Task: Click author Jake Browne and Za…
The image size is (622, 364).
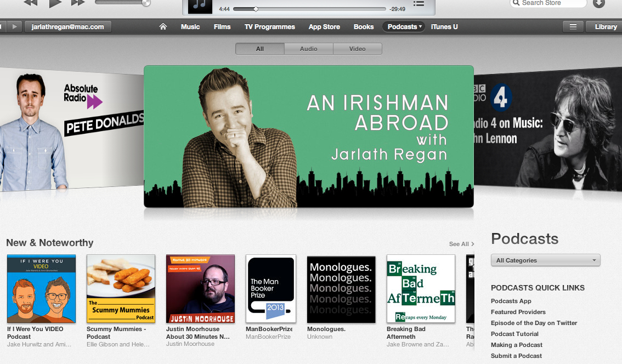Action: pos(418,344)
